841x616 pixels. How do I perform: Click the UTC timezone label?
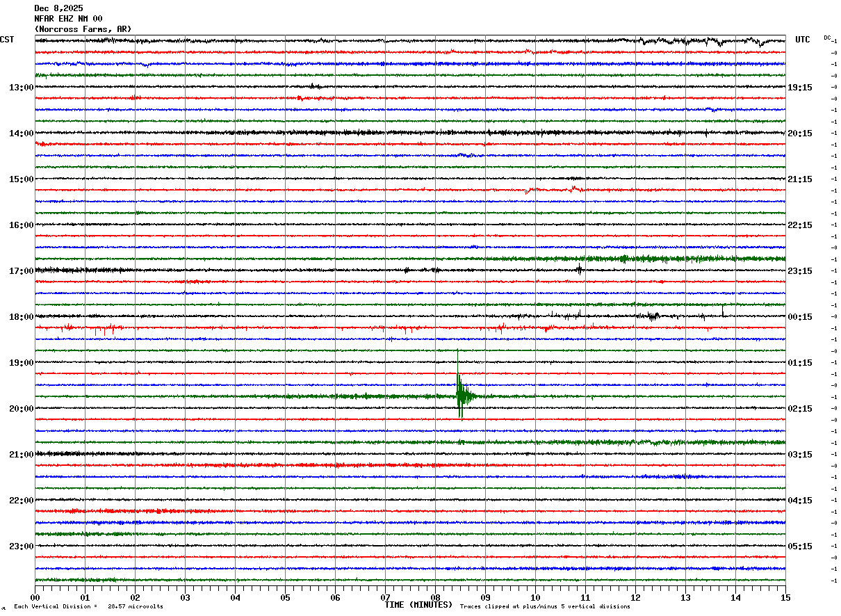[x=802, y=40]
